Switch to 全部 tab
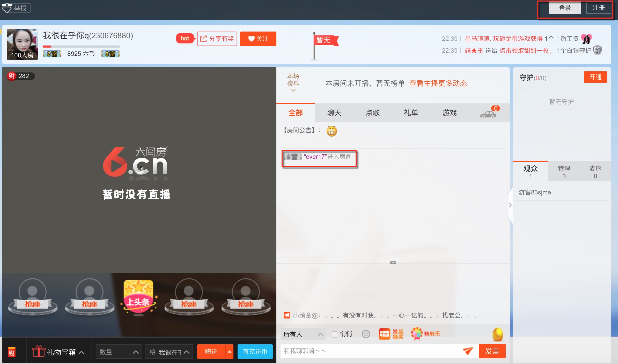Screen dimensions: 618x364 [296, 113]
